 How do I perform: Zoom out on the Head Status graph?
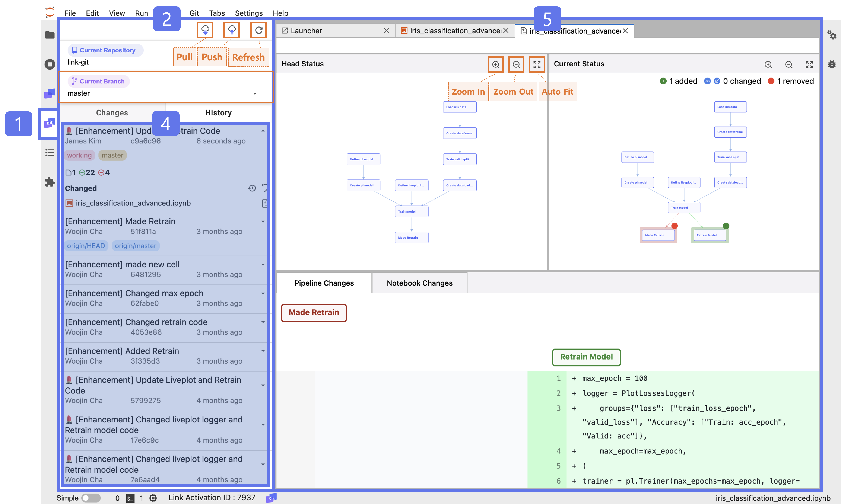(516, 64)
